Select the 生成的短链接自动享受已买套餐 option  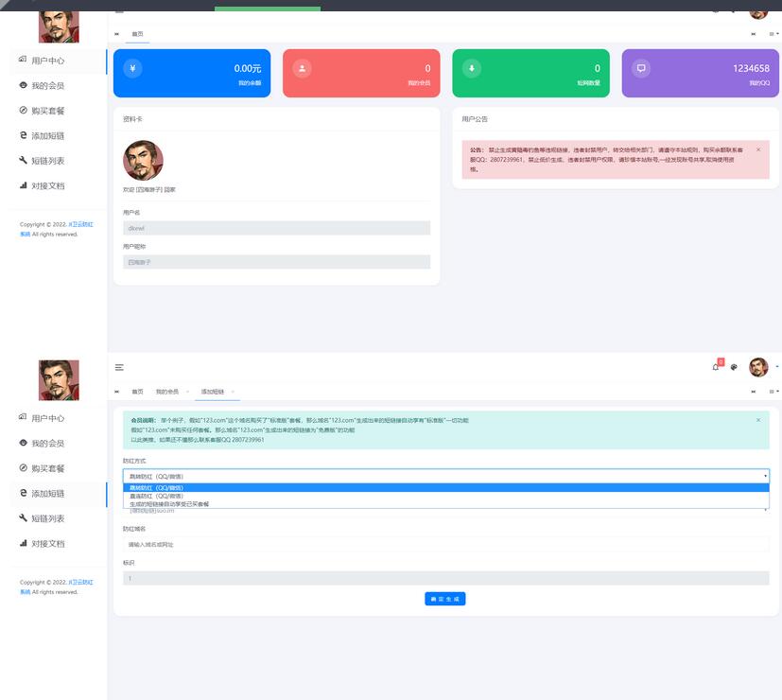tap(169, 504)
